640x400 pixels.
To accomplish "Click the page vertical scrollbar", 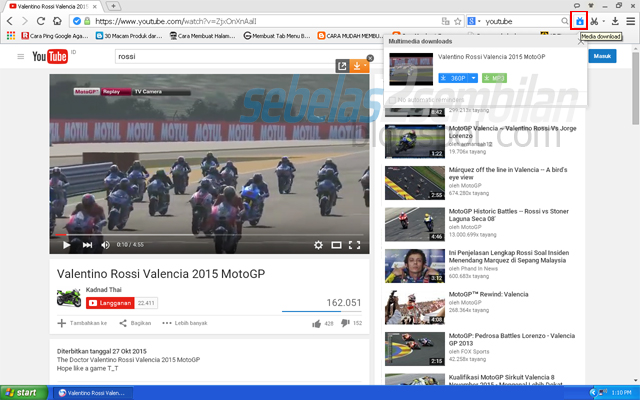I will 636,88.
